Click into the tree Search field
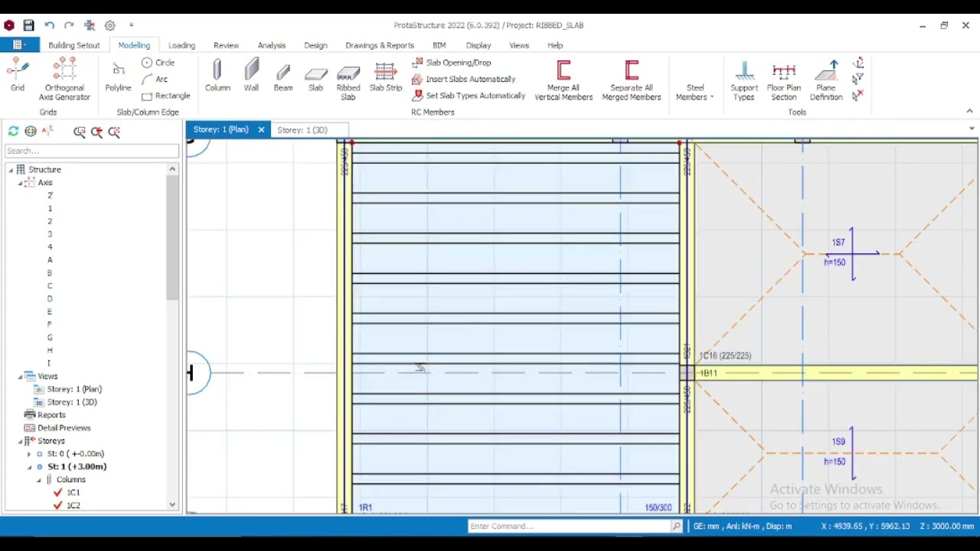Image resolution: width=980 pixels, height=551 pixels. tap(92, 151)
